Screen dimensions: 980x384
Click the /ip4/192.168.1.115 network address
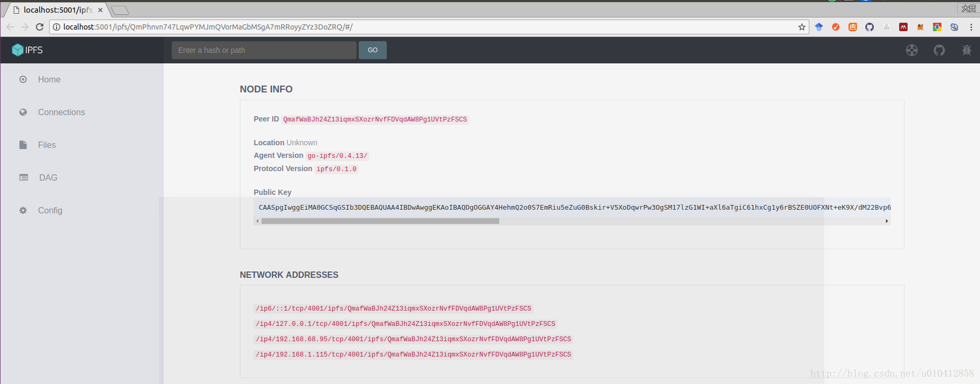(x=414, y=354)
